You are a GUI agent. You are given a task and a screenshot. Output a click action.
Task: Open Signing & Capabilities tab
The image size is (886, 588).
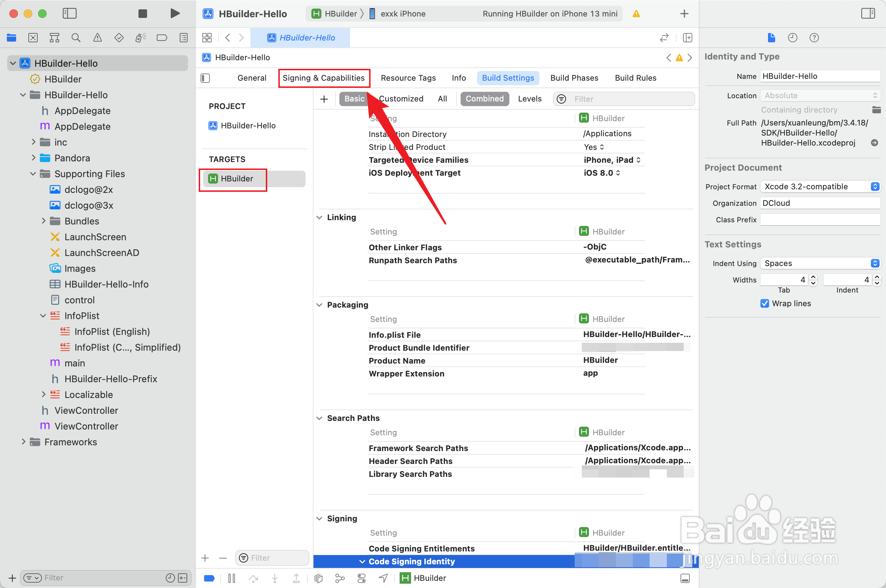click(x=324, y=78)
